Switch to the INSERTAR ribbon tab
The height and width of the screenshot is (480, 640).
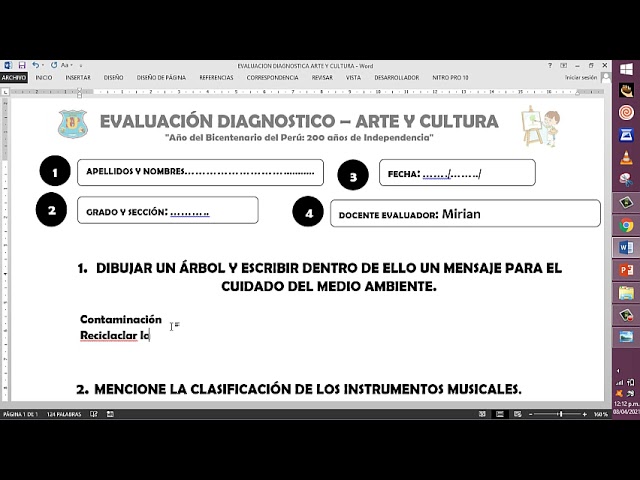[78, 78]
